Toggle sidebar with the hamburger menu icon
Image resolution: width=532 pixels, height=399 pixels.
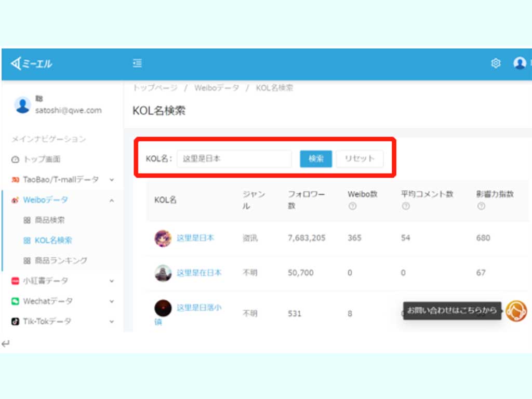coord(137,63)
